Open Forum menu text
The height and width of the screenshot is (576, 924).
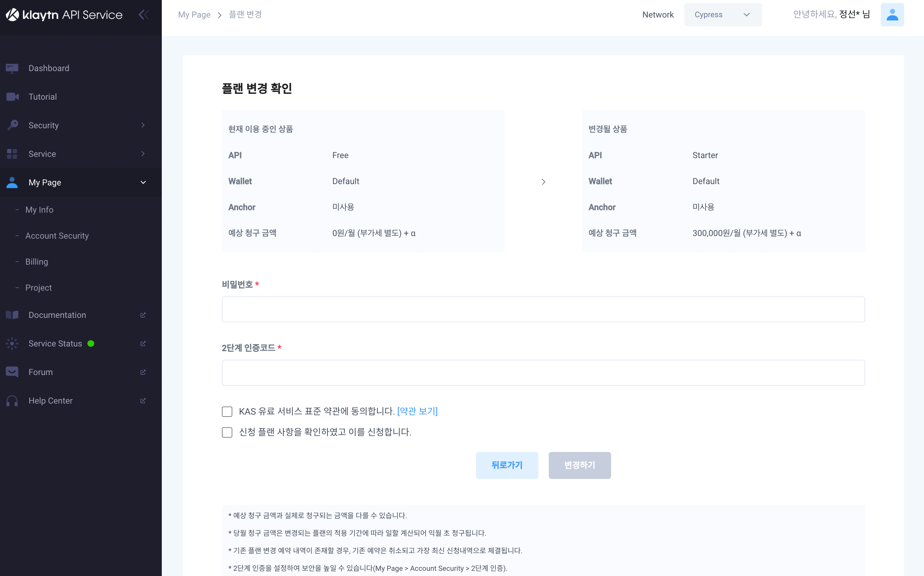click(41, 372)
